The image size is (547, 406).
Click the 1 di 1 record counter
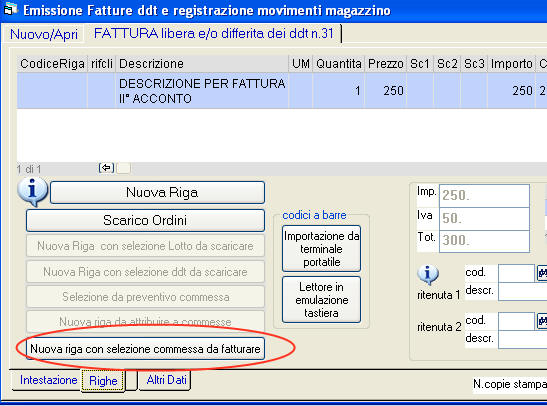pos(29,170)
